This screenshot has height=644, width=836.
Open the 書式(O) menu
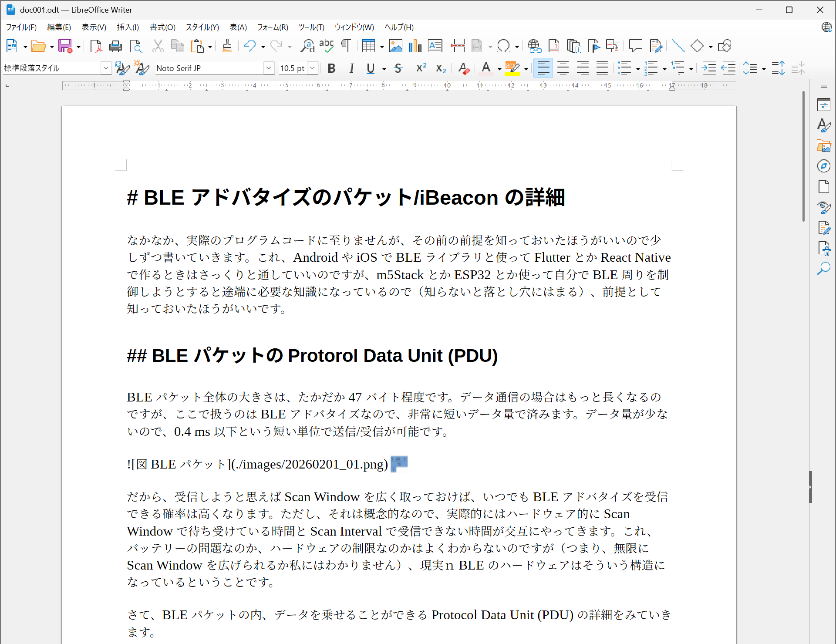click(x=162, y=27)
